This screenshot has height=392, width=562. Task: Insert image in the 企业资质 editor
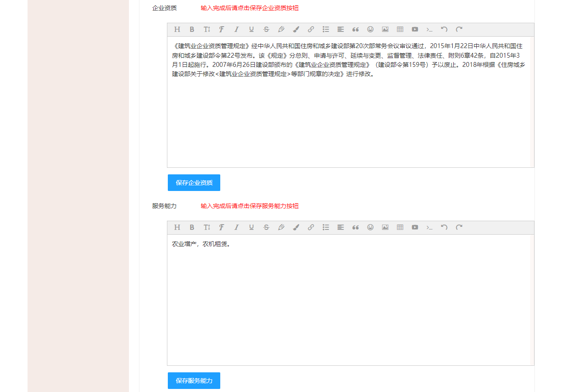(x=385, y=29)
